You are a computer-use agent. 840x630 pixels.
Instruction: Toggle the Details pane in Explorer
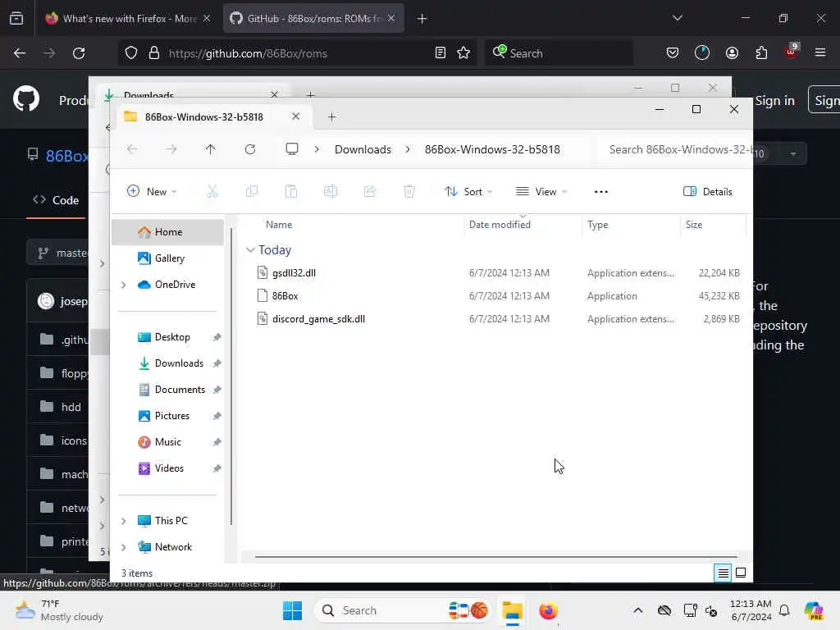click(708, 192)
